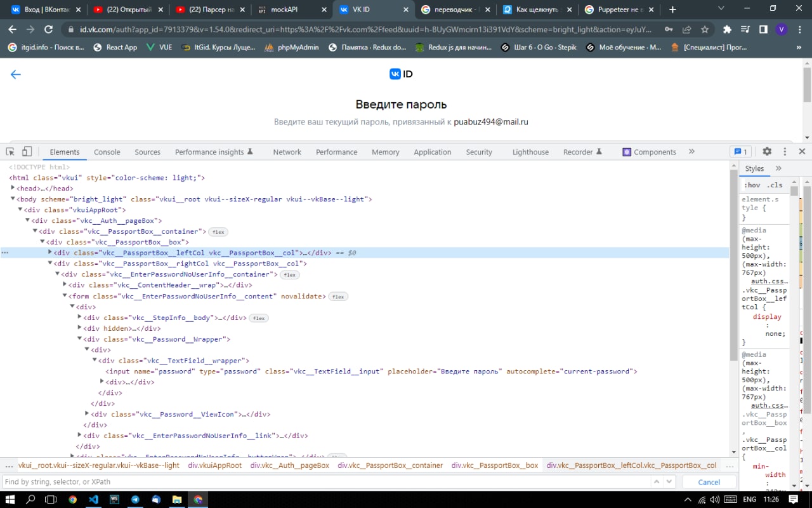This screenshot has height=508, width=812.
Task: Switch to the Console tab
Action: 107,152
